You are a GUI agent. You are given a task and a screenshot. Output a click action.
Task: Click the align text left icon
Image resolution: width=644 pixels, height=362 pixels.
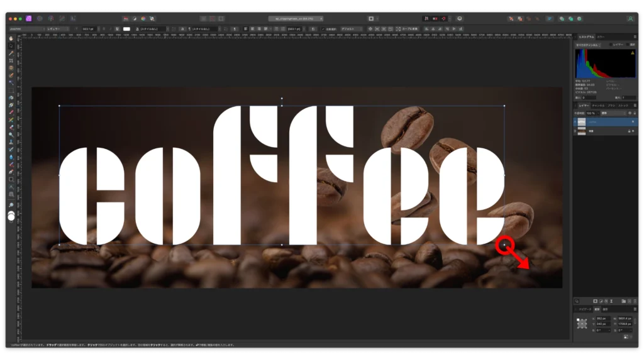coord(245,29)
